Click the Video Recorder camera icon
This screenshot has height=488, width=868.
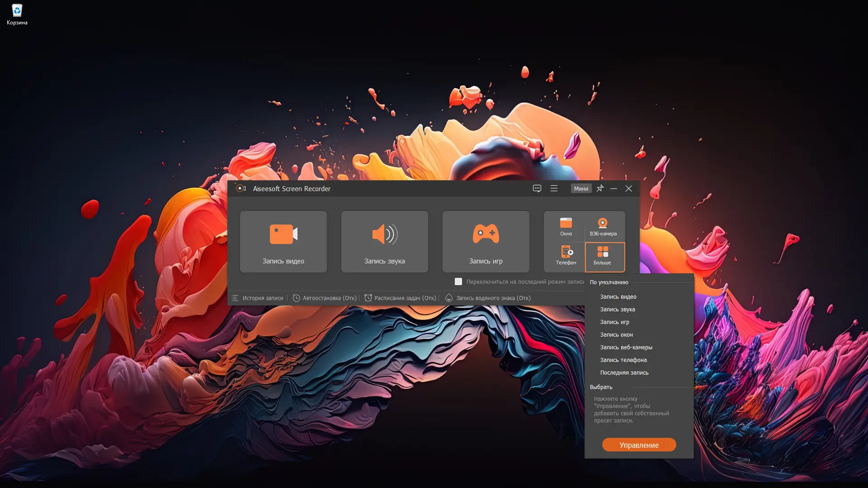point(283,235)
